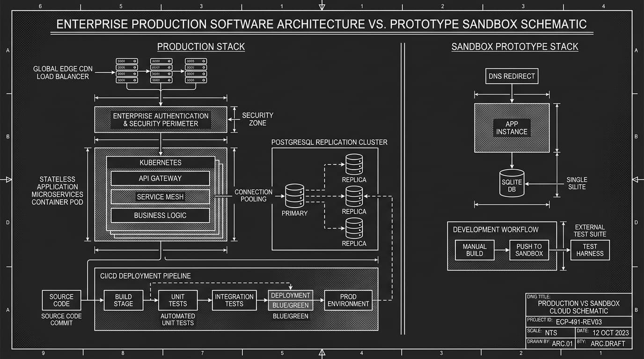
Task: Select the Deployment cell in the pipeline
Action: coord(291,295)
